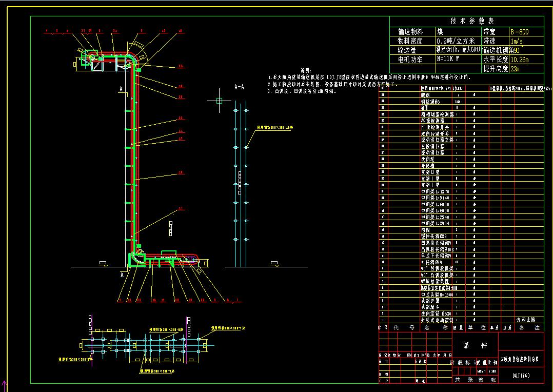This screenshot has width=553, height=392.
Task: Select the 外装式电动滚筒 first parts row
Action: (461, 320)
